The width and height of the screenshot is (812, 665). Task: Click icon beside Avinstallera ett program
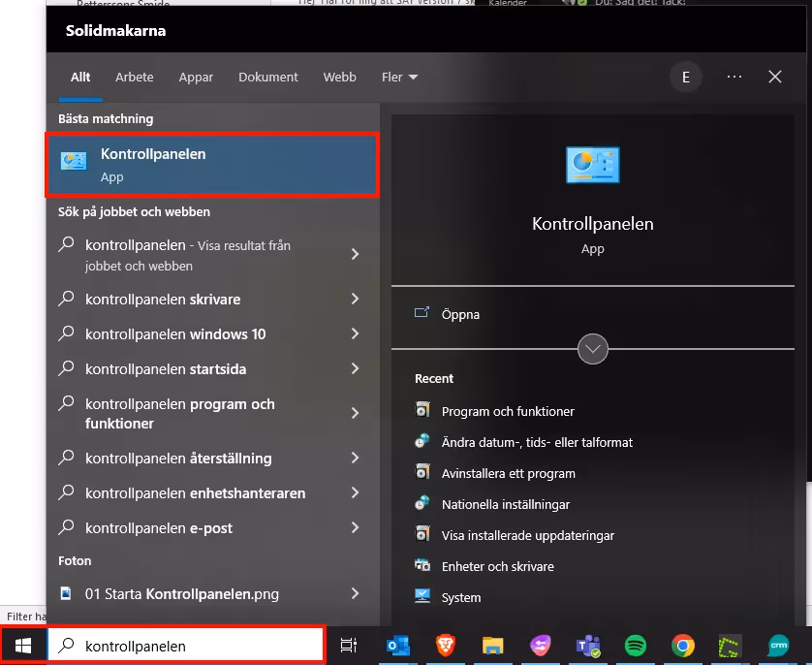[422, 472]
